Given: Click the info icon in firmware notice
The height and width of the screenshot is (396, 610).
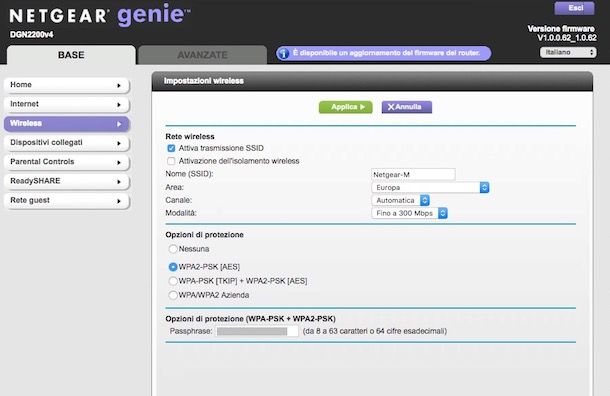Looking at the screenshot, I should (x=284, y=53).
